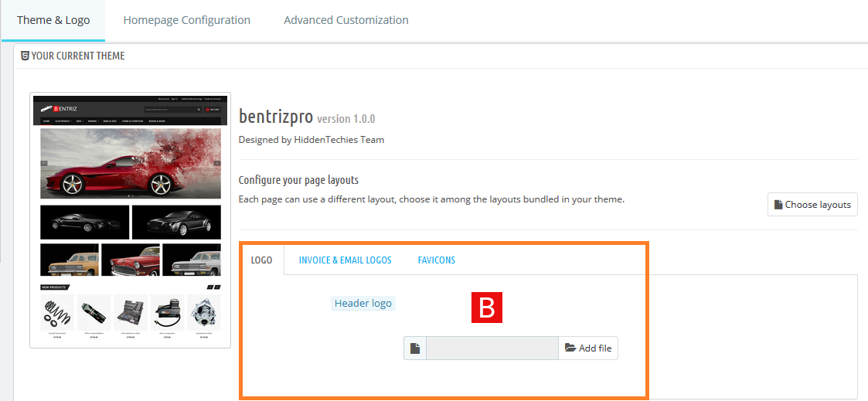Click 'Configure your page layouts' heading
The image size is (868, 401).
pyautogui.click(x=299, y=180)
